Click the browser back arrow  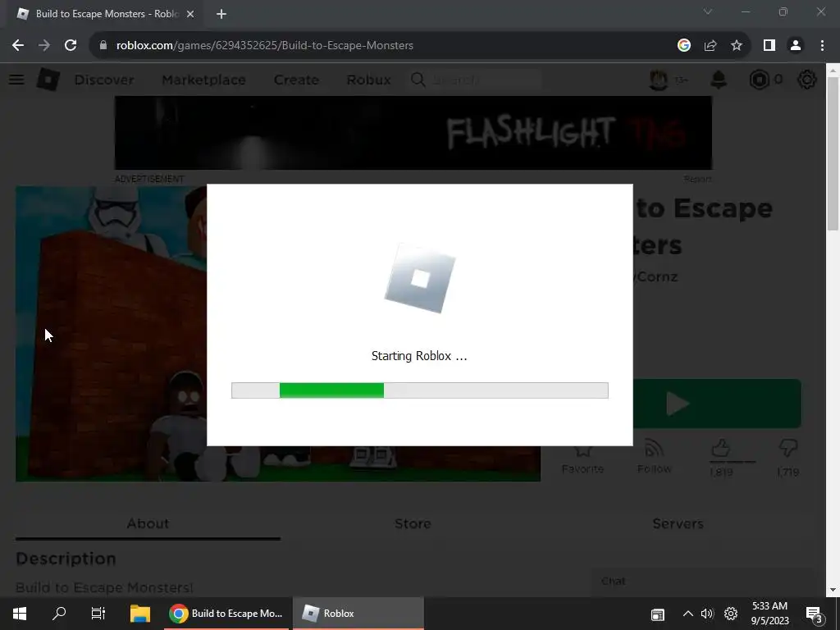pos(18,46)
